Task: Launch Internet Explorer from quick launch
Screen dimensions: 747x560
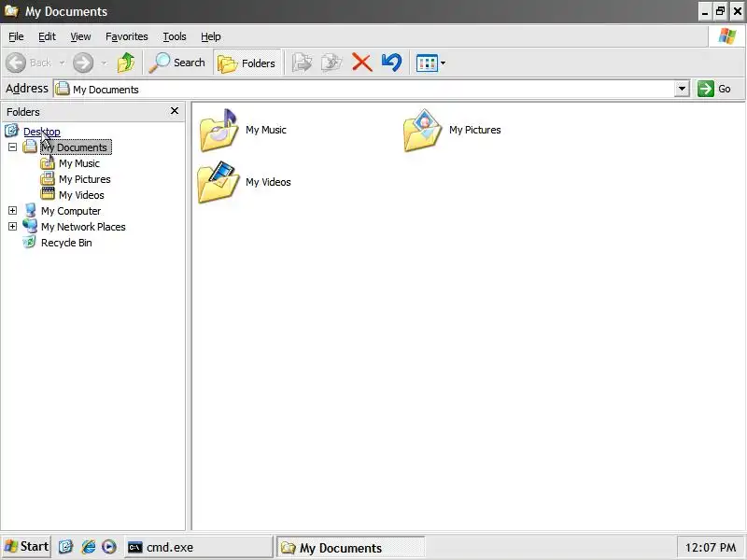Action: [x=88, y=547]
